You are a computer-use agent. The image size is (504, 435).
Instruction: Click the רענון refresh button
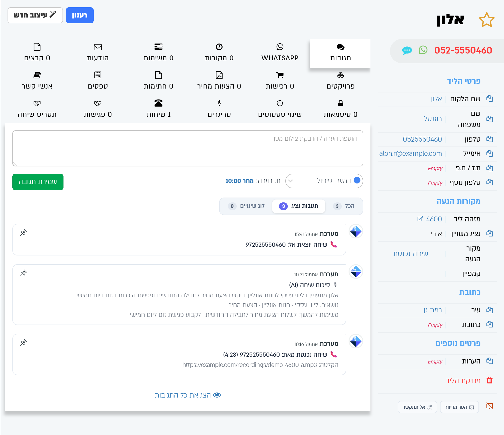[x=80, y=15]
